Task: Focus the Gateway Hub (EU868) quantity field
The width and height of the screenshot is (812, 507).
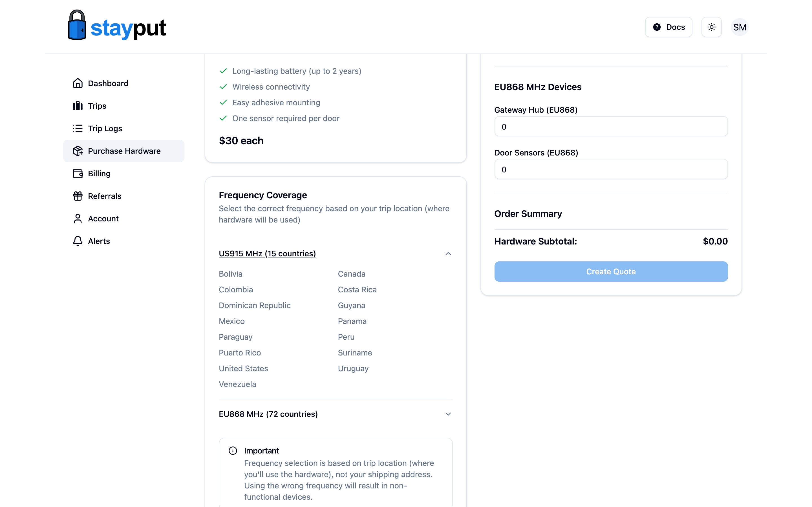Action: pyautogui.click(x=611, y=126)
